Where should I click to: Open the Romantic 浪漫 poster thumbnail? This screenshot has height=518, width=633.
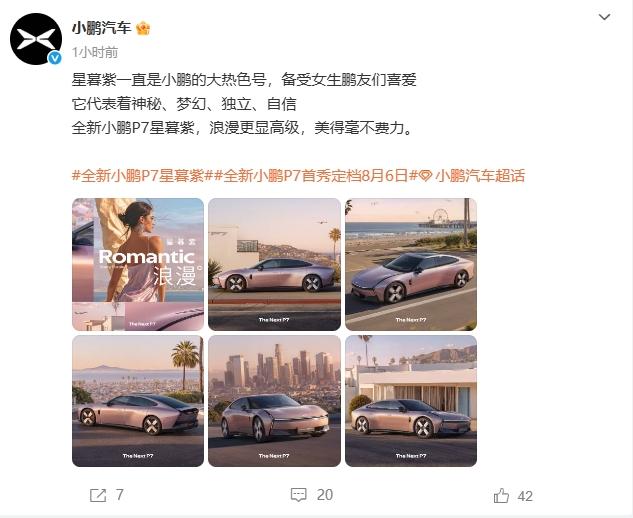point(138,264)
